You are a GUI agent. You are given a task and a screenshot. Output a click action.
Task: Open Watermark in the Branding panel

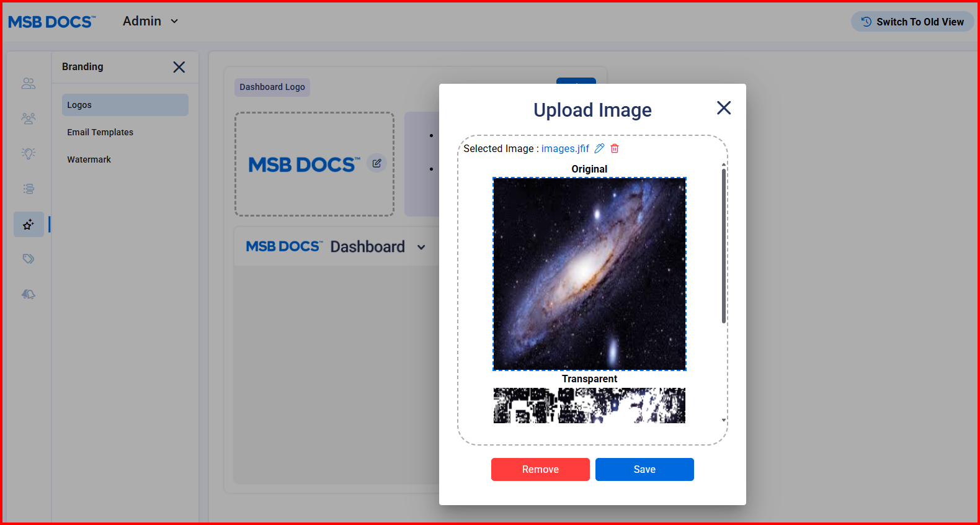pos(89,159)
